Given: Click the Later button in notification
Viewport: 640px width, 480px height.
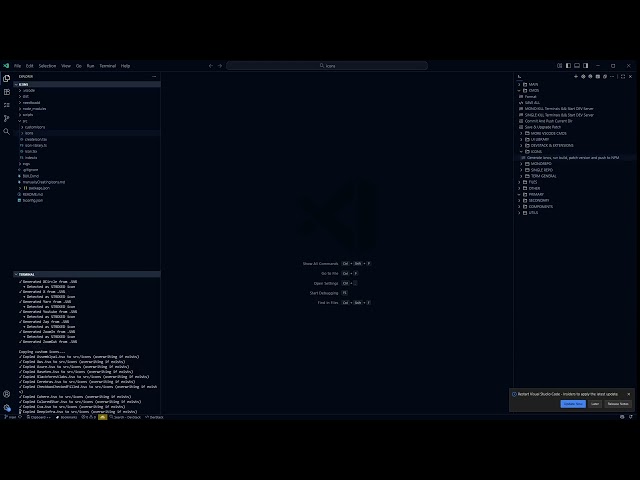Looking at the screenshot, I should pos(595,404).
